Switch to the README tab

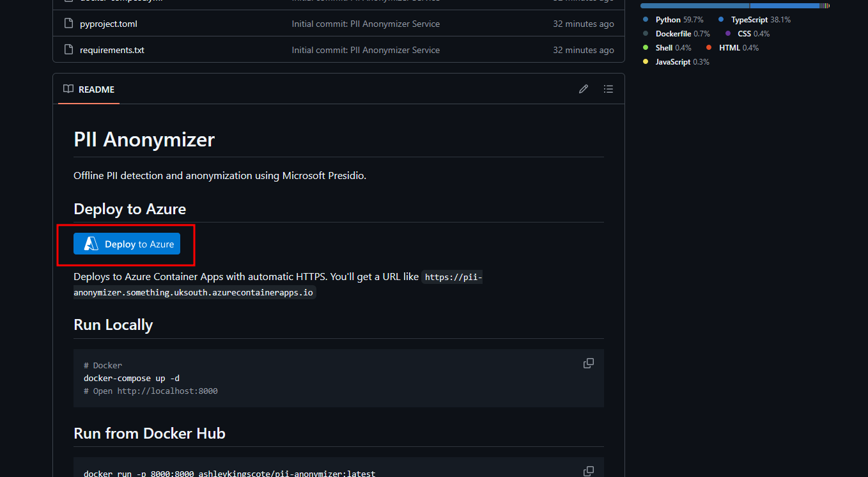[89, 90]
